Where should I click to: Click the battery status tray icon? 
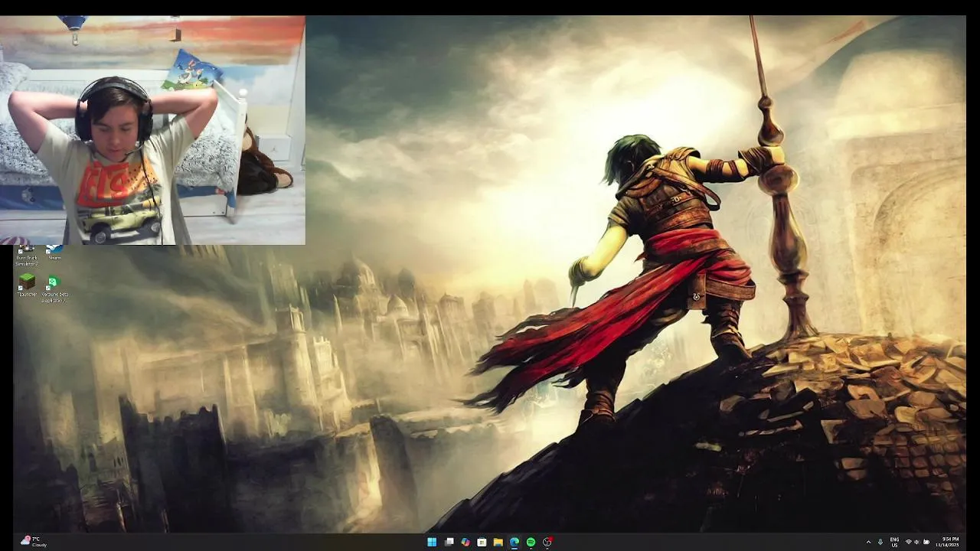coord(926,542)
